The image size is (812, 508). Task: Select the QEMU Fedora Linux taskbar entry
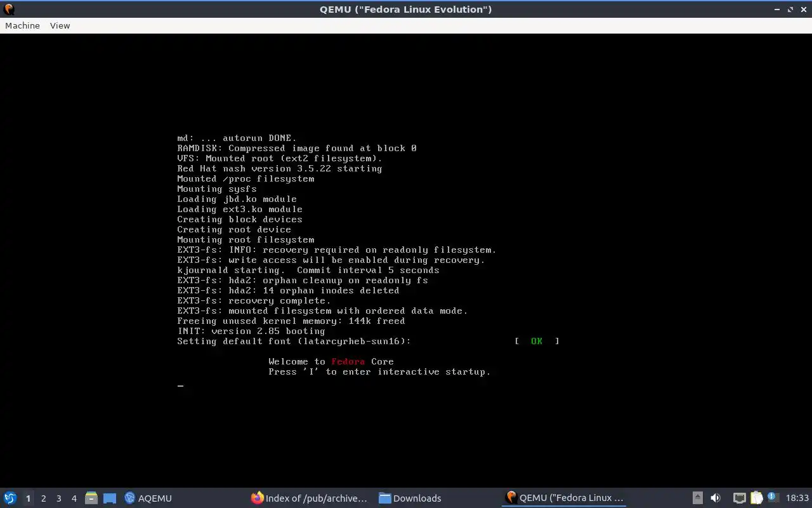pyautogui.click(x=565, y=498)
